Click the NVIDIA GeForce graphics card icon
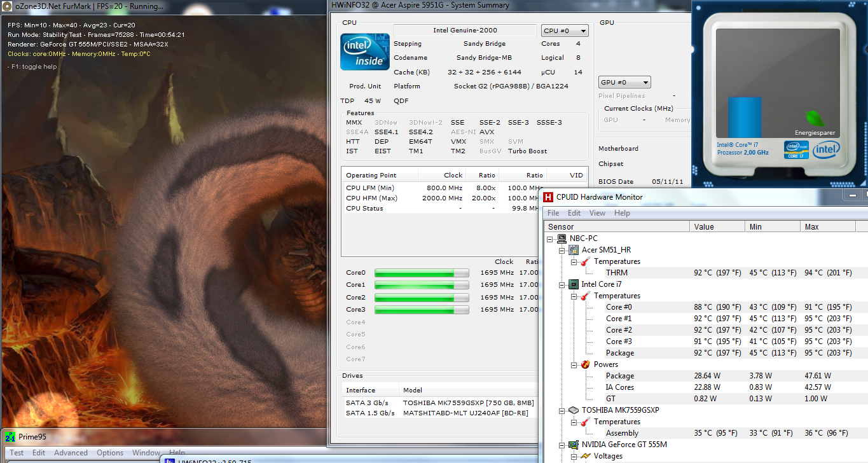This screenshot has height=463, width=868. (x=573, y=445)
